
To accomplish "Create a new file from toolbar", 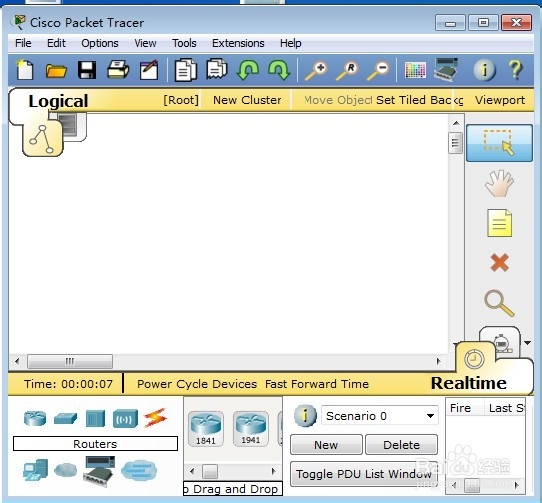I will point(25,71).
